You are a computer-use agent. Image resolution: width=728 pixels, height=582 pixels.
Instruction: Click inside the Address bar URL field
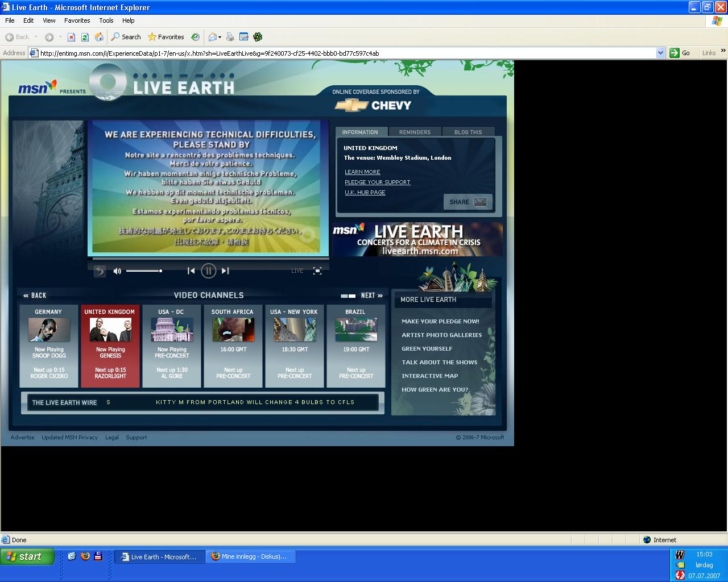347,53
